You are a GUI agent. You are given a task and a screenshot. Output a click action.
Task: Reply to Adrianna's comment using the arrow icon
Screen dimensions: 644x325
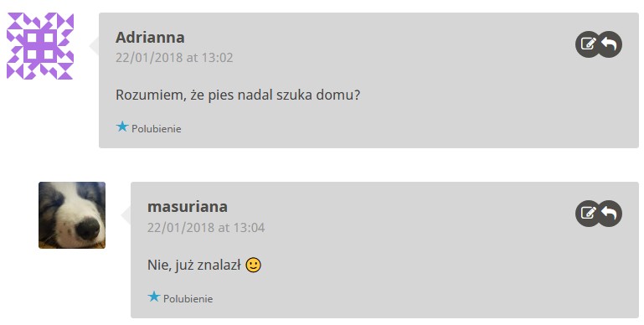(x=610, y=44)
